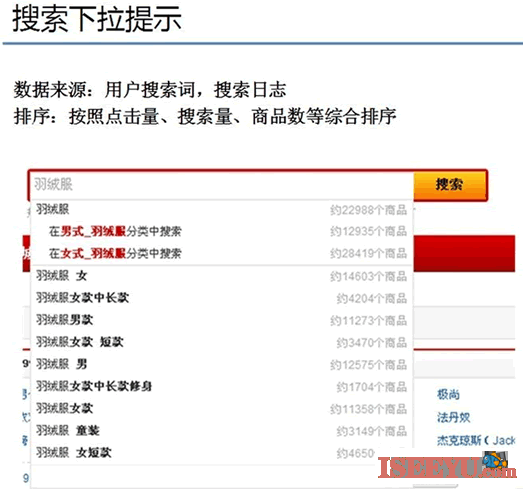This screenshot has height=489, width=523.
Task: Click the ISEEYU fish logo icon
Action: [x=495, y=461]
